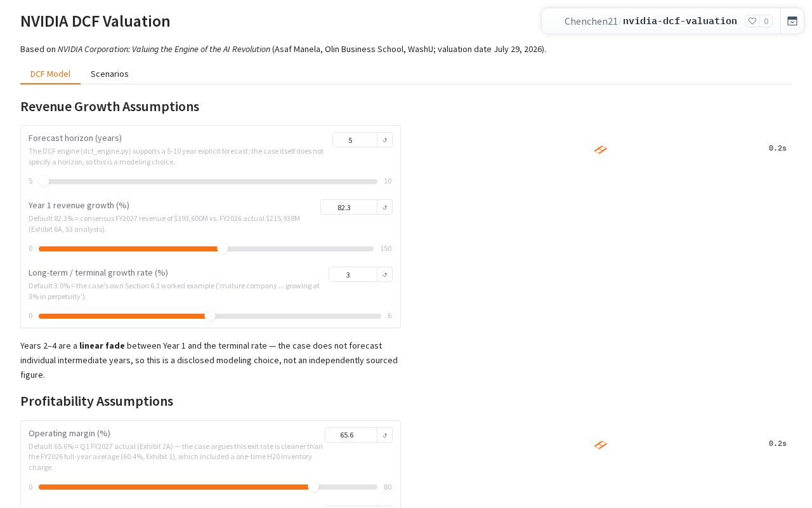Switch to the Scenarios tab
This screenshot has width=812, height=508.
click(x=110, y=74)
